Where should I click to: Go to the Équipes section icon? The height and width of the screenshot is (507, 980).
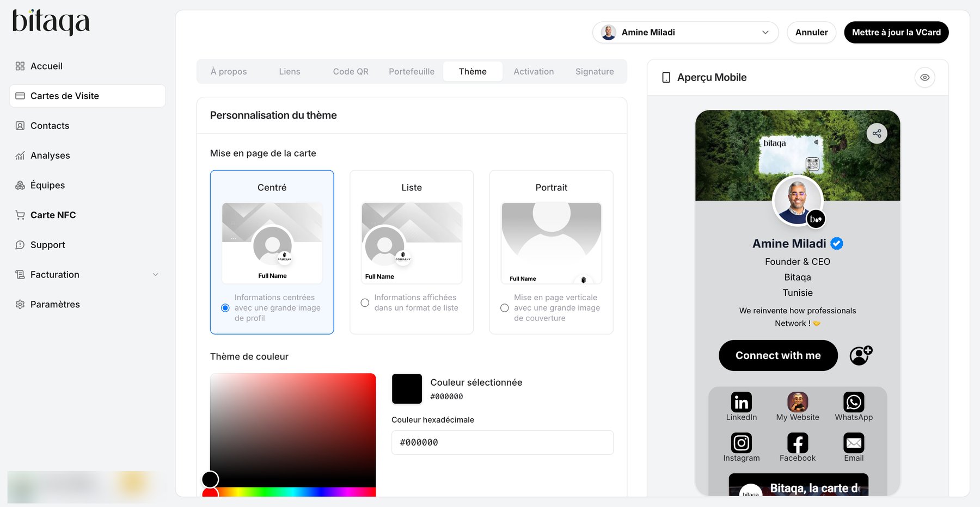pyautogui.click(x=20, y=186)
